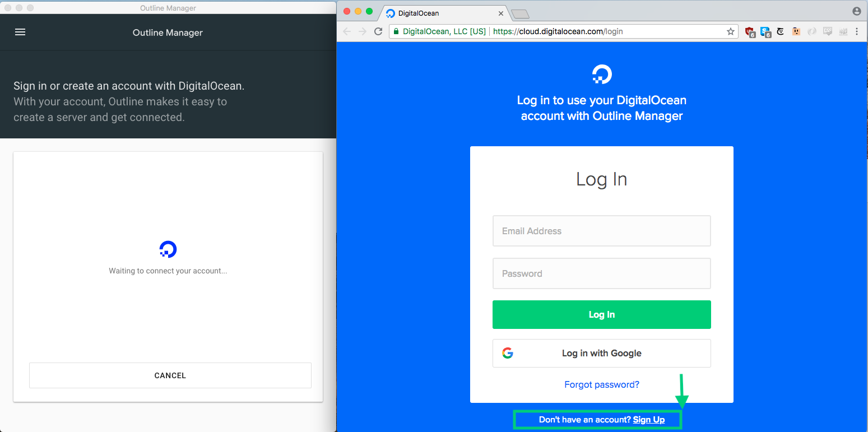Follow the Sign Up link

coord(649,420)
